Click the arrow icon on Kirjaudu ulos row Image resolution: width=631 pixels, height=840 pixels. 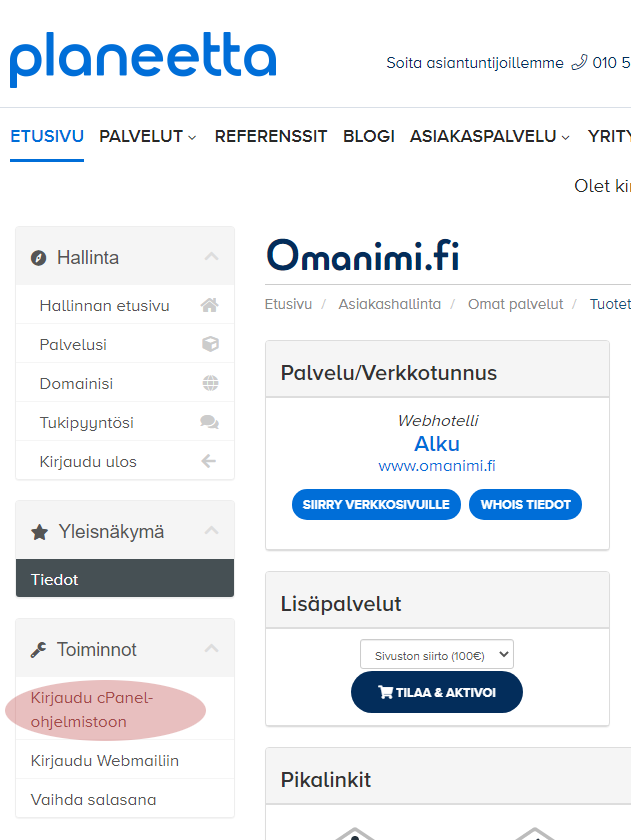click(208, 461)
